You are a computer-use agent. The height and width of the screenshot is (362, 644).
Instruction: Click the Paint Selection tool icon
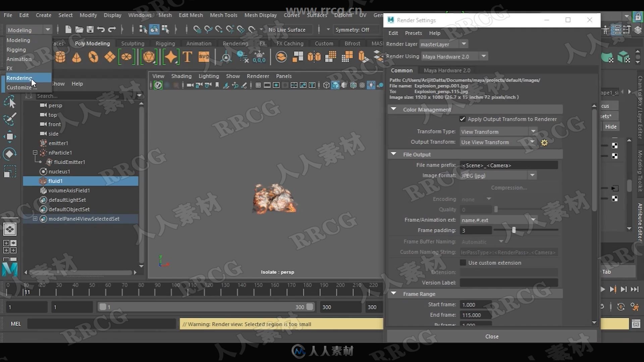[x=10, y=119]
